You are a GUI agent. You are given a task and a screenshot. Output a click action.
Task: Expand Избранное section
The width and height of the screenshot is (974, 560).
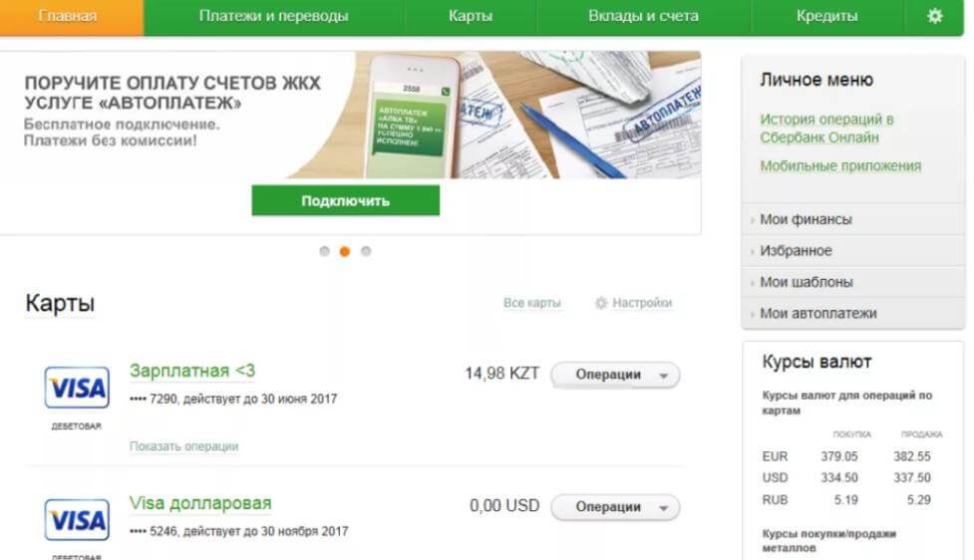pyautogui.click(x=852, y=251)
